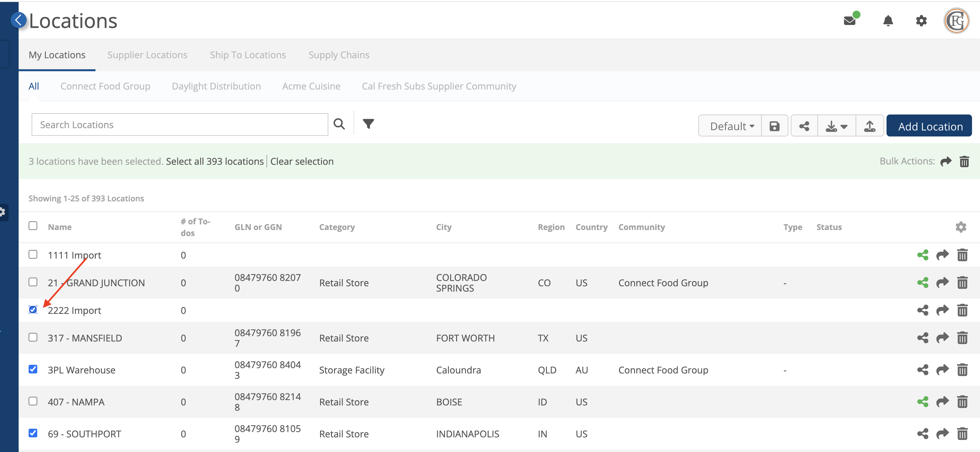This screenshot has height=452, width=980.
Task: Share the 2222 Import location
Action: click(x=922, y=310)
